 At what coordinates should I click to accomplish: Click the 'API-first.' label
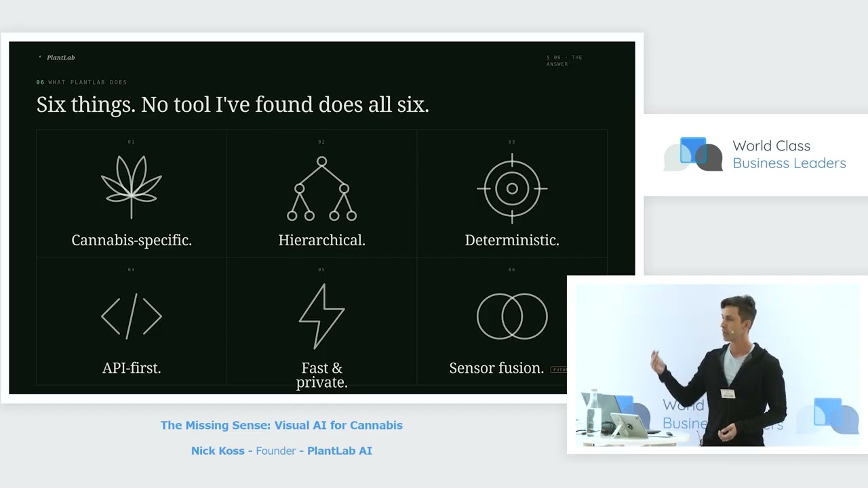(132, 368)
